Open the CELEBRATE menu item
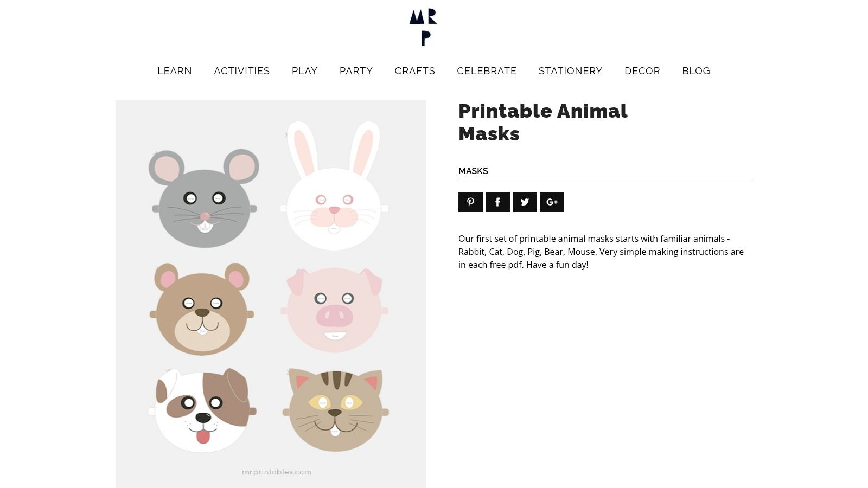Viewport: 868px width, 488px height. (x=487, y=71)
